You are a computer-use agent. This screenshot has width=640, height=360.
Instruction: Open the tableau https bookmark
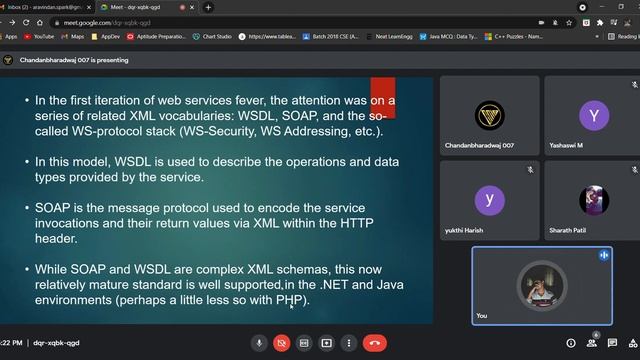tap(268, 37)
